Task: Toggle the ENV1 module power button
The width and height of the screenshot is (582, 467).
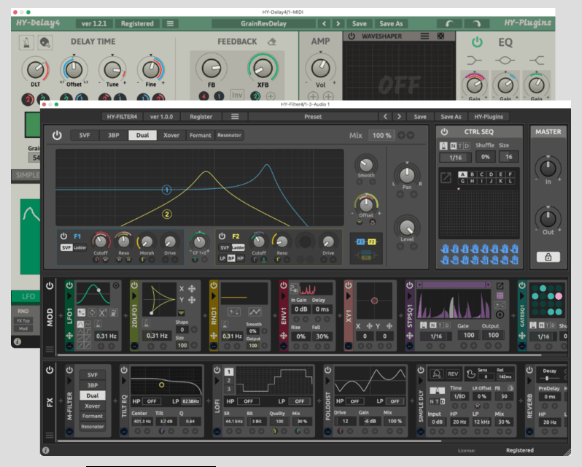Action: pyautogui.click(x=284, y=285)
